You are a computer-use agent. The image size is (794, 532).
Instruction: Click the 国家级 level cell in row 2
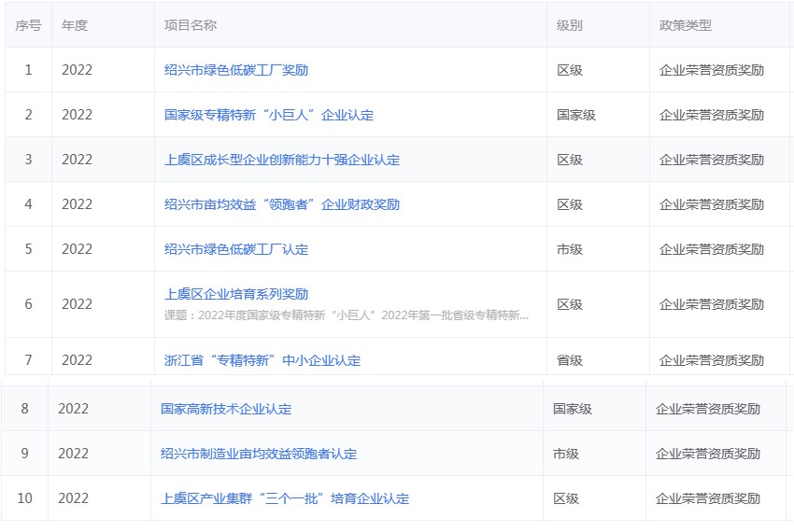[576, 115]
